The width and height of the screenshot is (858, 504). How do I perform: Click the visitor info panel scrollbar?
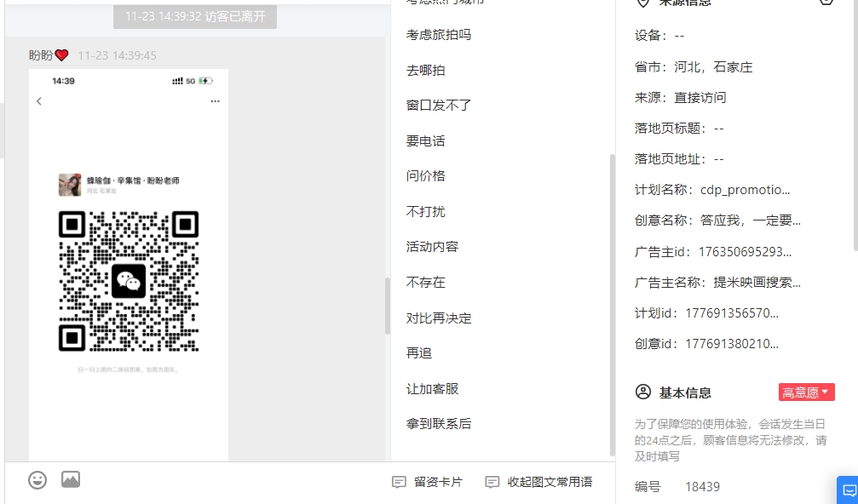point(855,126)
